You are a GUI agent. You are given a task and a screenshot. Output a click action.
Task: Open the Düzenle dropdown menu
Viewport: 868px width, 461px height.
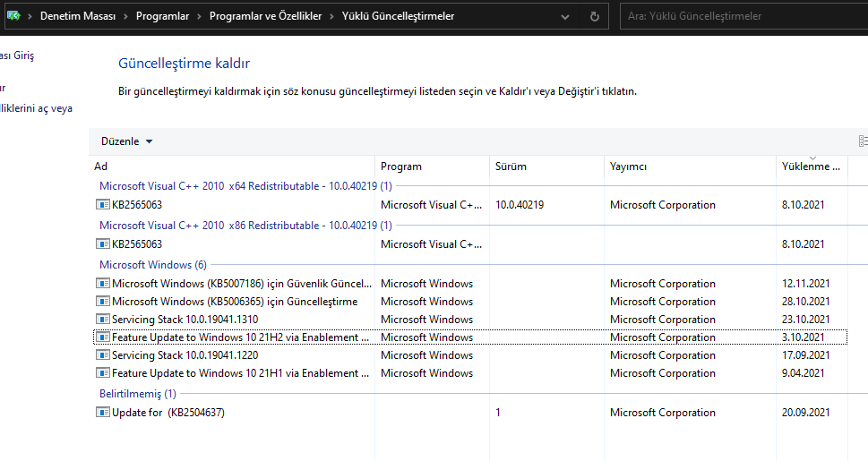coord(126,141)
